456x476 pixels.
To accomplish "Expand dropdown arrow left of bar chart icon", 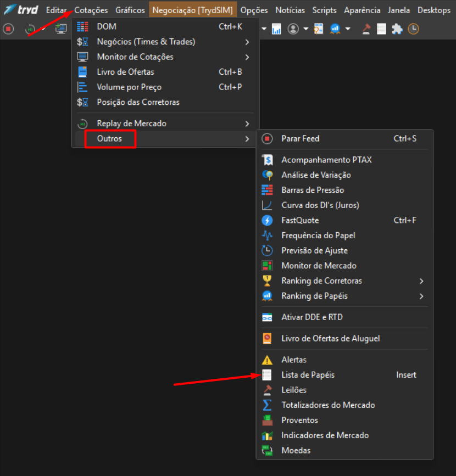I will 264,29.
